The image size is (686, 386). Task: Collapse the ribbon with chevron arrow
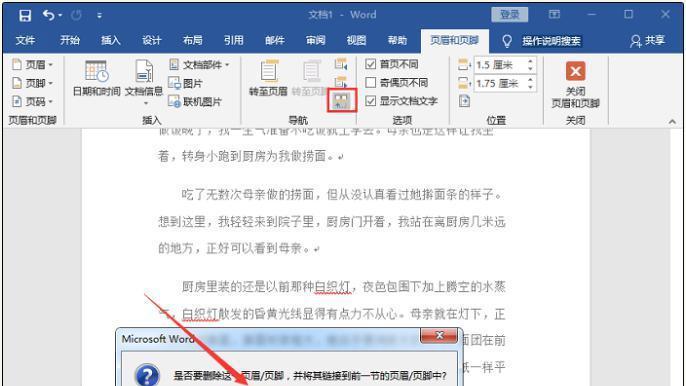click(x=672, y=122)
